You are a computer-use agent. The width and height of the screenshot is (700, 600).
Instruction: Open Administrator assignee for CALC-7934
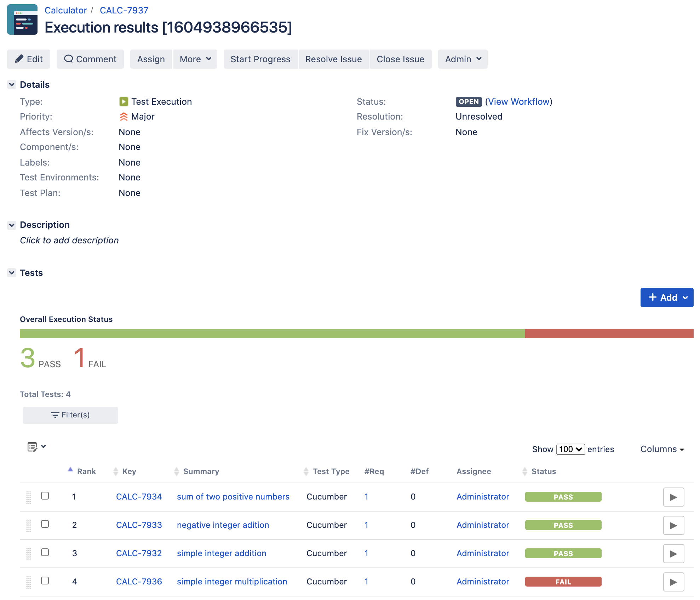(x=483, y=497)
